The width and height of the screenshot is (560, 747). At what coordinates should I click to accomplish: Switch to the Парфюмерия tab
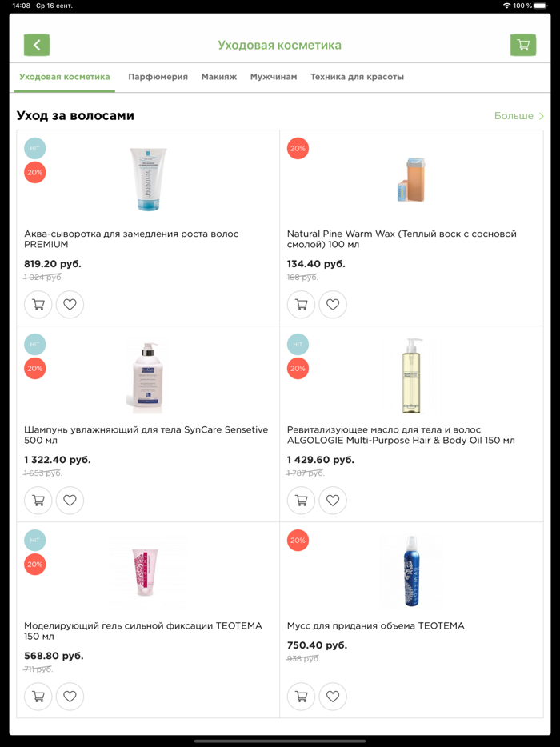click(x=158, y=77)
